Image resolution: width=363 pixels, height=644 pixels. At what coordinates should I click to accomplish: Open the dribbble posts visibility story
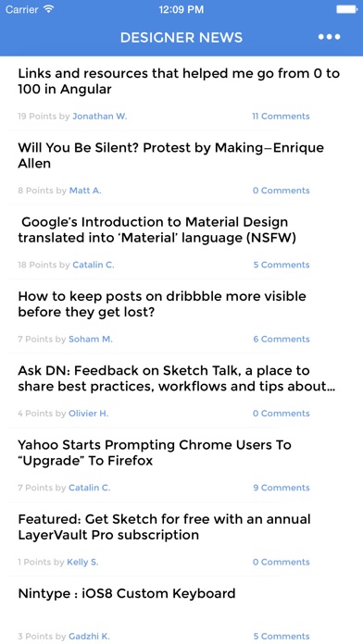pyautogui.click(x=162, y=304)
